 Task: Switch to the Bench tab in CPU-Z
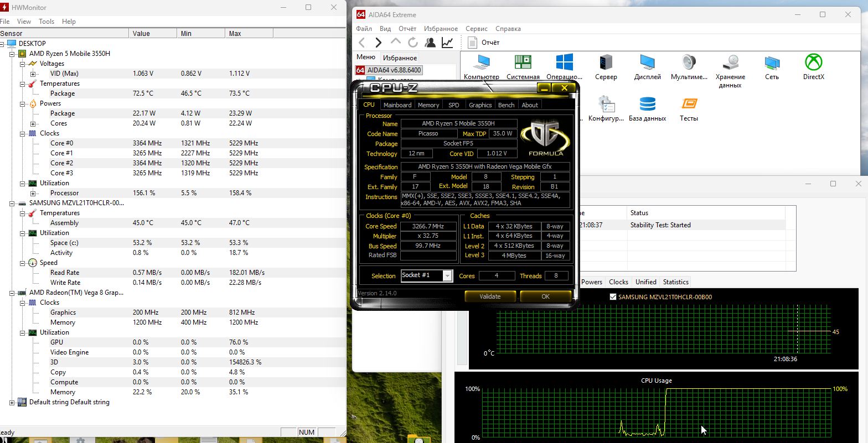506,105
